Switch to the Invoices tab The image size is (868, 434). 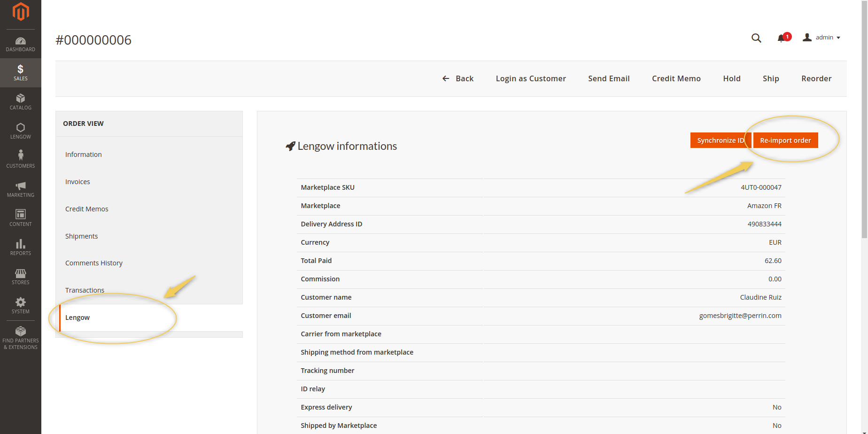point(77,182)
